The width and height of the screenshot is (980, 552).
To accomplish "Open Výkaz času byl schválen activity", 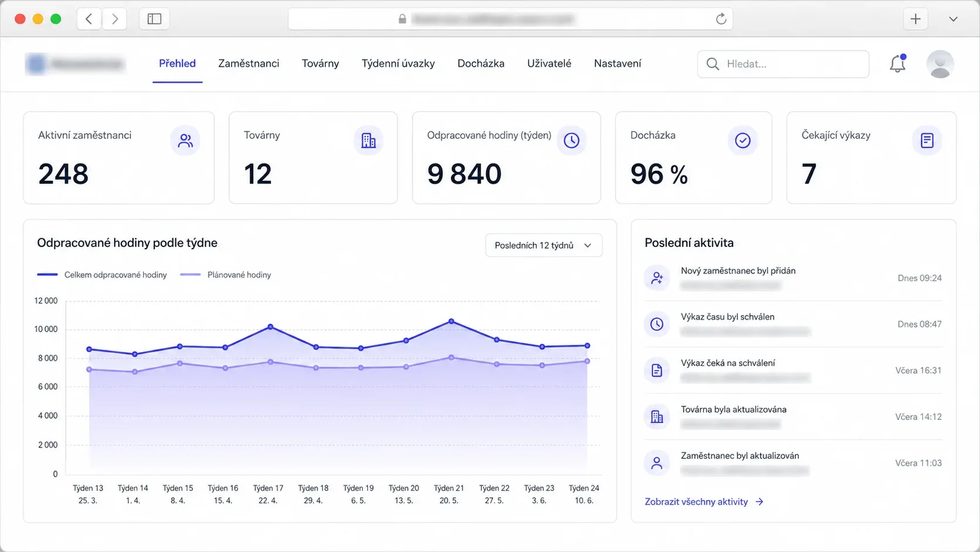I will point(793,324).
